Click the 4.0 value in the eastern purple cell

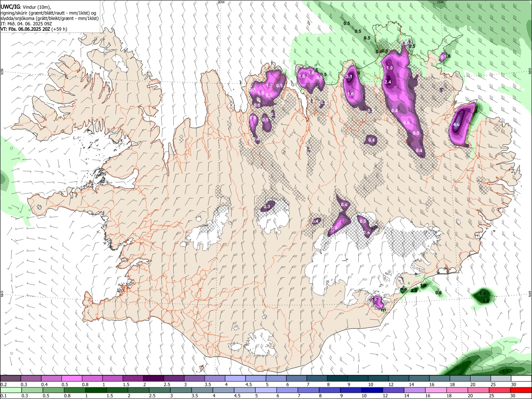click(x=456, y=124)
